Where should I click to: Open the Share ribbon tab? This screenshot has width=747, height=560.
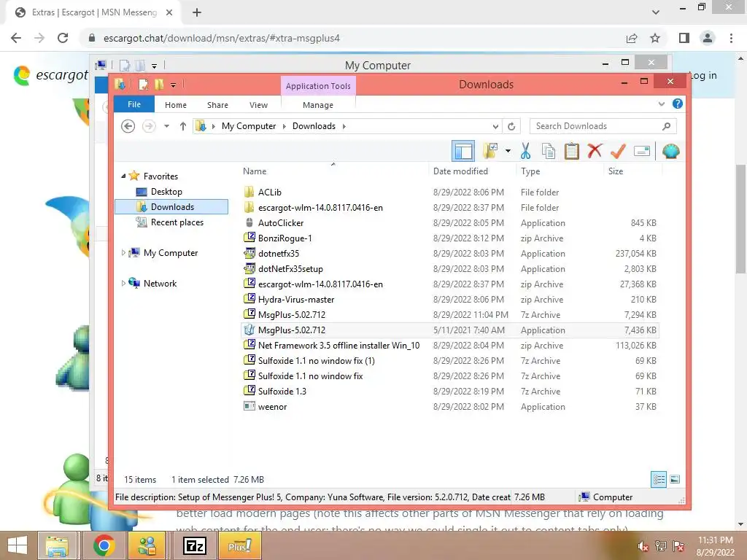(217, 105)
